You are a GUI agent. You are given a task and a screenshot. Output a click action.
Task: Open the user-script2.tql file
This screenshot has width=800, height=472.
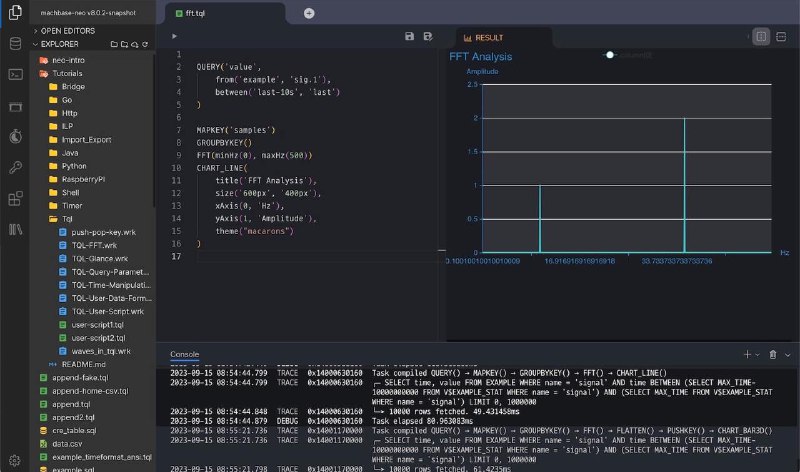[98, 338]
